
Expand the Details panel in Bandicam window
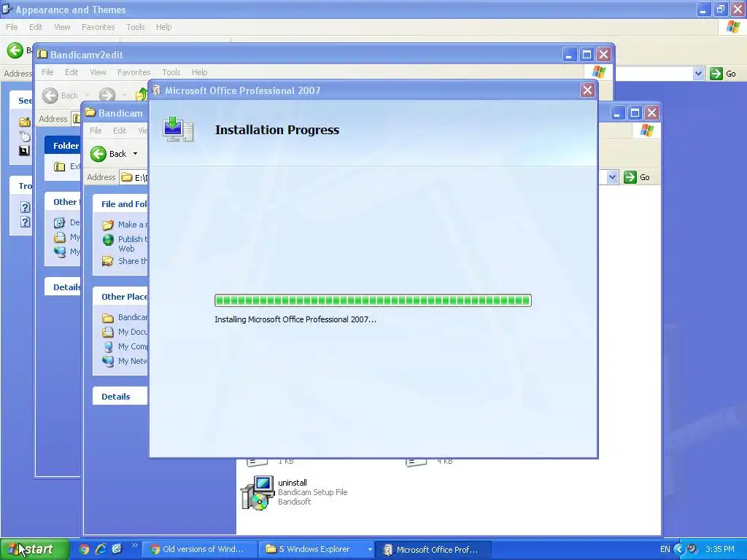(120, 396)
